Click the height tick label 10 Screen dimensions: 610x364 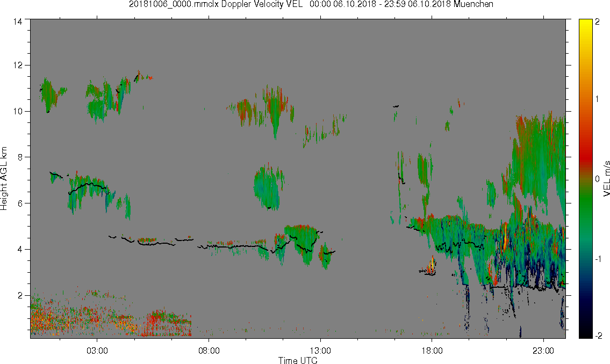(18, 112)
